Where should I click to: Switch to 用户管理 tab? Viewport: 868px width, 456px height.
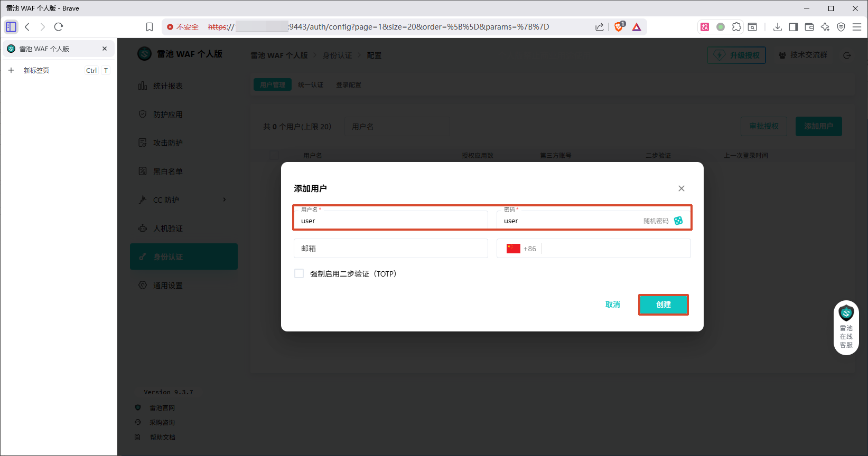coord(273,84)
